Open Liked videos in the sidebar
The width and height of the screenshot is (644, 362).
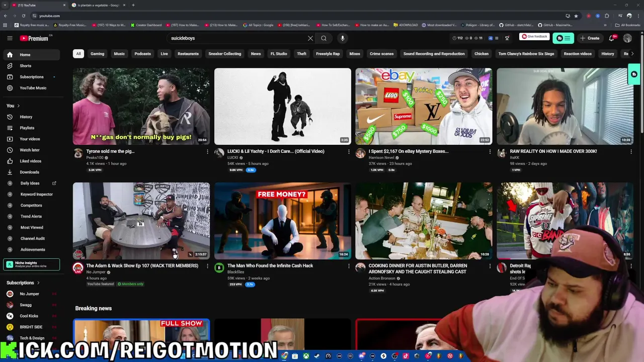31,161
